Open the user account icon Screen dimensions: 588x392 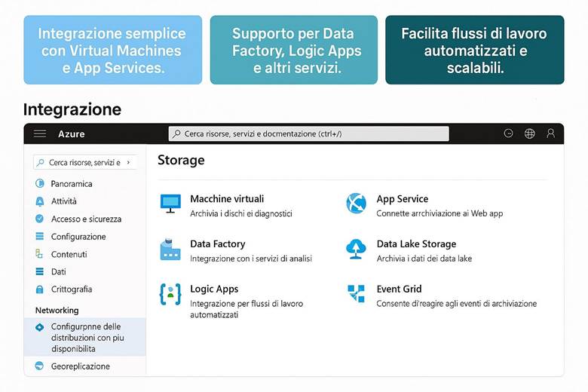(x=551, y=133)
